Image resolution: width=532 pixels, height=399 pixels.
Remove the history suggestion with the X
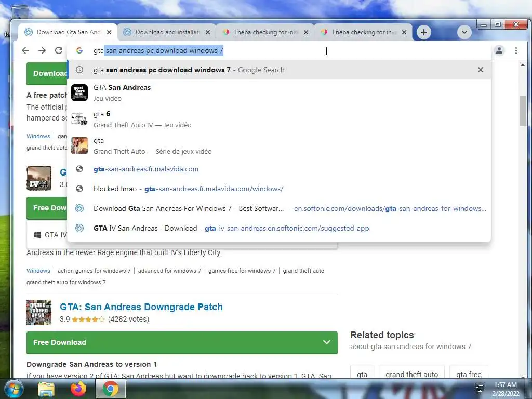(x=481, y=70)
